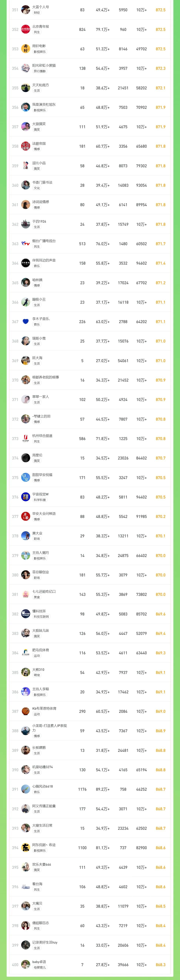
Task: Click 旅行摄影 tag under 阳光彩虹小黑猫
Action: click(x=40, y=71)
